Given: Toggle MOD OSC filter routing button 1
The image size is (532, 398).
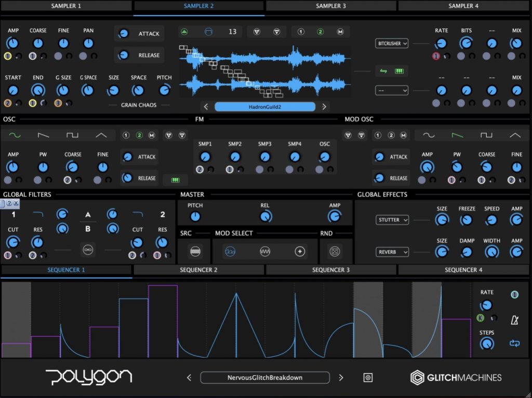Looking at the screenshot, I should (378, 136).
